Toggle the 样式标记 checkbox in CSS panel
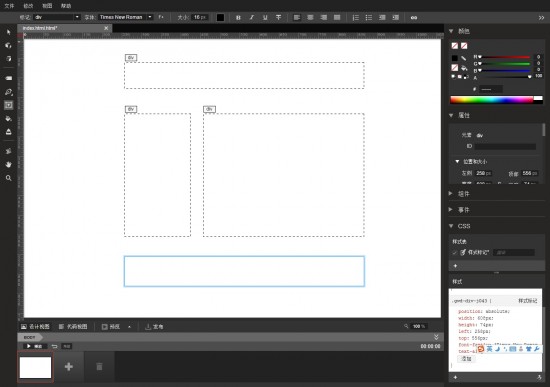This screenshot has width=550, height=387. pyautogui.click(x=455, y=253)
